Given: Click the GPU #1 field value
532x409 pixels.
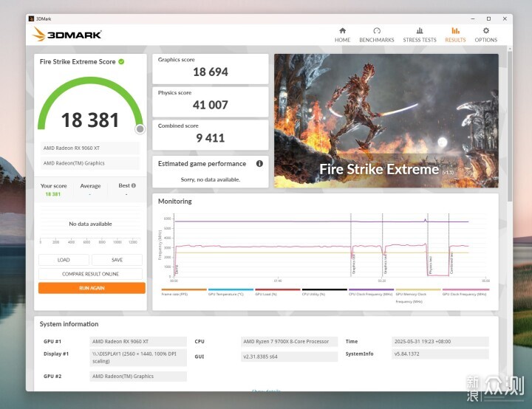Looking at the screenshot, I should [x=138, y=342].
